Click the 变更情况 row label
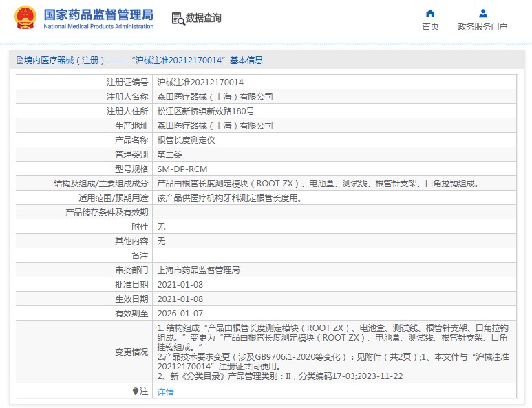 coord(131,352)
